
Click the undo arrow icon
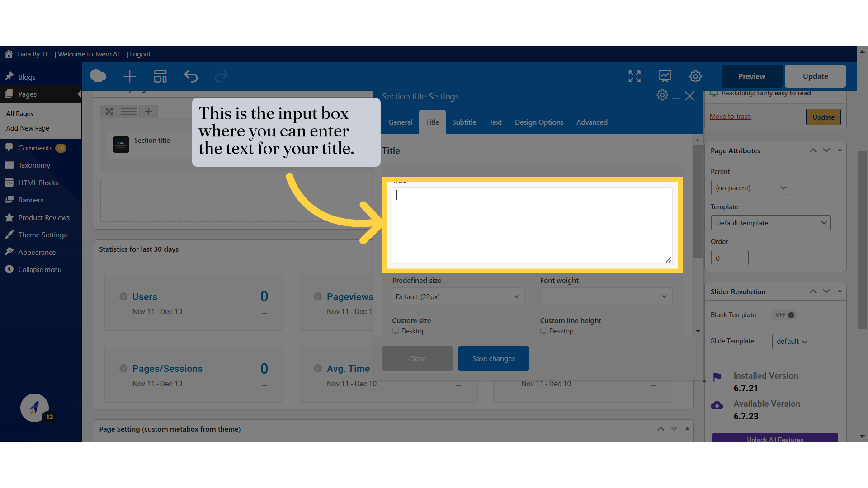click(191, 76)
